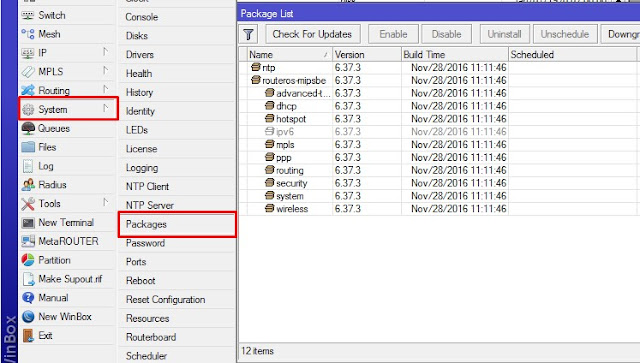Click the Log document icon

pos(28,166)
